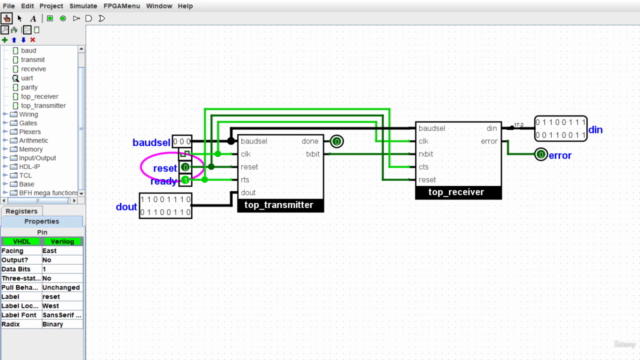Click the top_receiver subcircuit block
The height and width of the screenshot is (360, 640).
[458, 160]
